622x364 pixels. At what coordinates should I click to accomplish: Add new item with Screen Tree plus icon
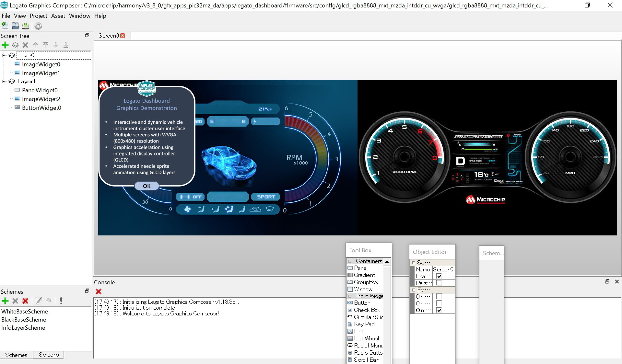coord(5,45)
